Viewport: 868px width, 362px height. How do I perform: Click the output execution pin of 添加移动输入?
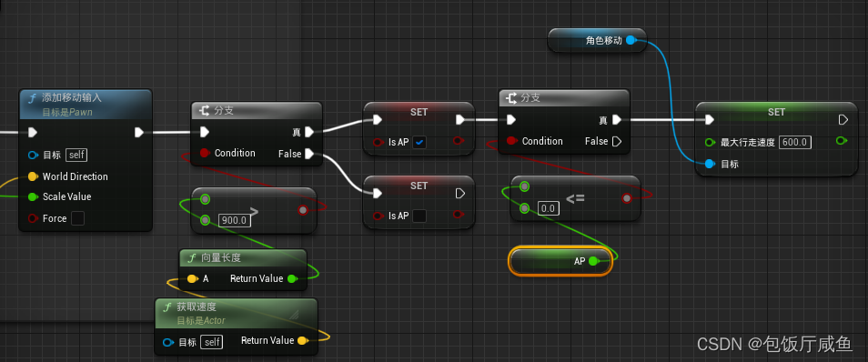139,132
